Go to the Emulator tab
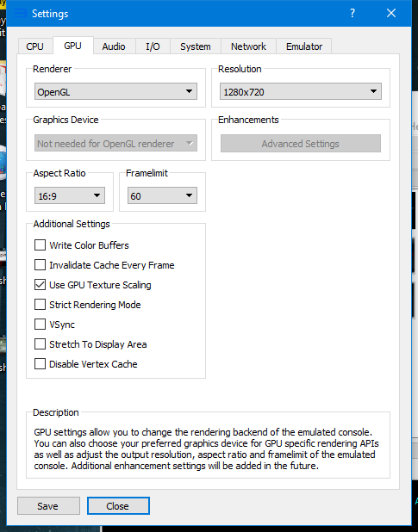This screenshot has height=532, width=418. 304,46
